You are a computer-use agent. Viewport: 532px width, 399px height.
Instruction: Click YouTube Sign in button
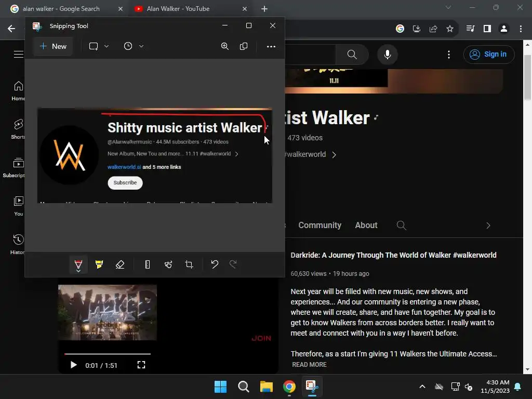click(x=489, y=54)
